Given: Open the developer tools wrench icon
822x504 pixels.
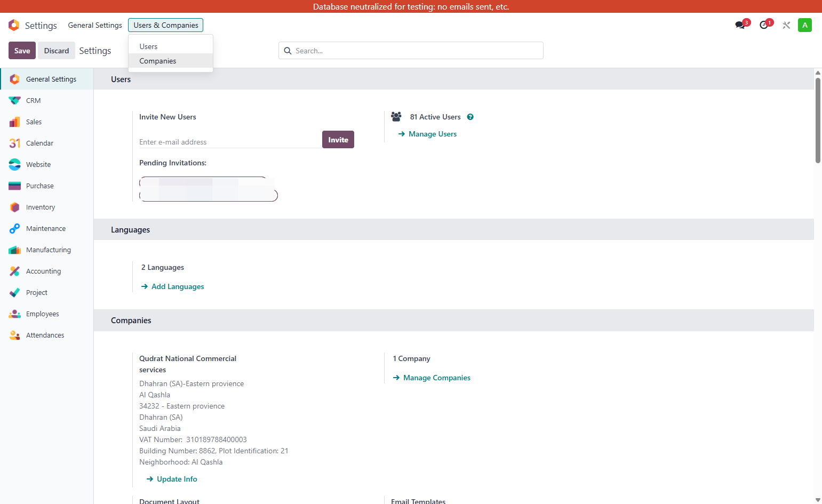Looking at the screenshot, I should tap(786, 25).
